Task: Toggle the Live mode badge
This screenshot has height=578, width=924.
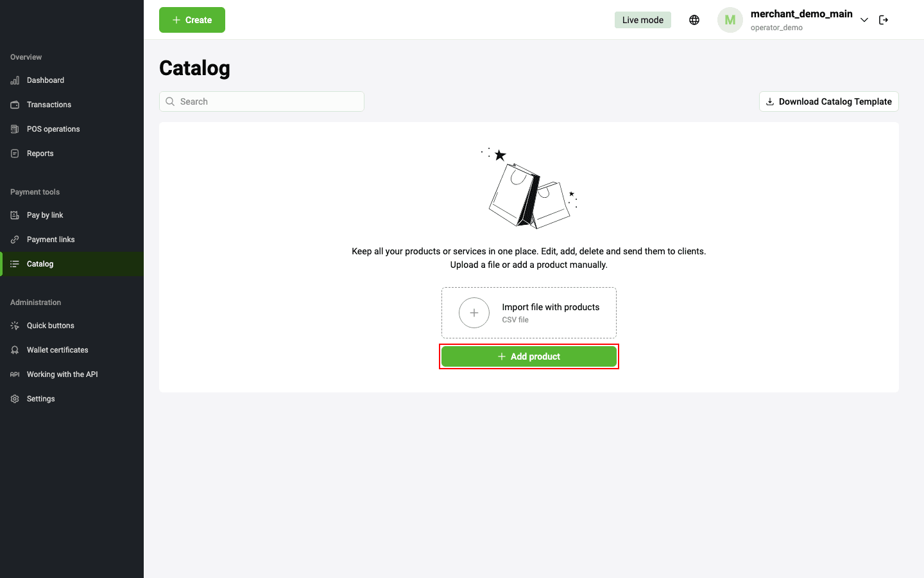Action: point(643,20)
